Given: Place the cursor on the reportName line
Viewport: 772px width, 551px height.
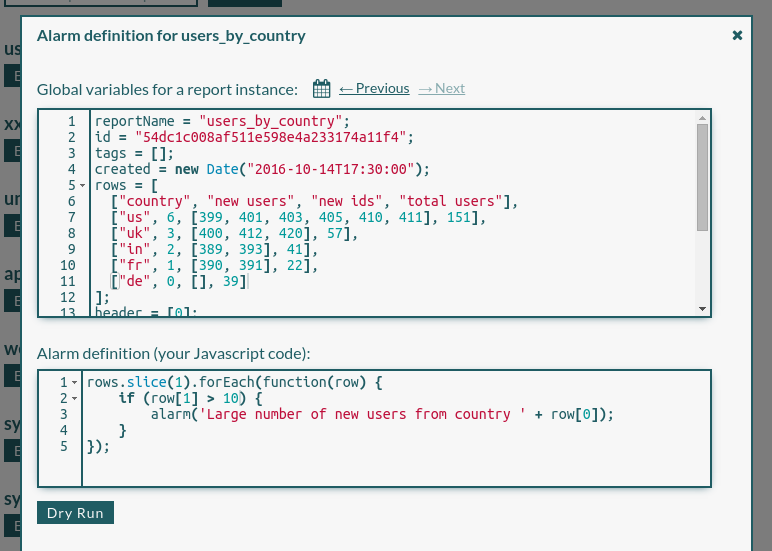Looking at the screenshot, I should pyautogui.click(x=222, y=121).
